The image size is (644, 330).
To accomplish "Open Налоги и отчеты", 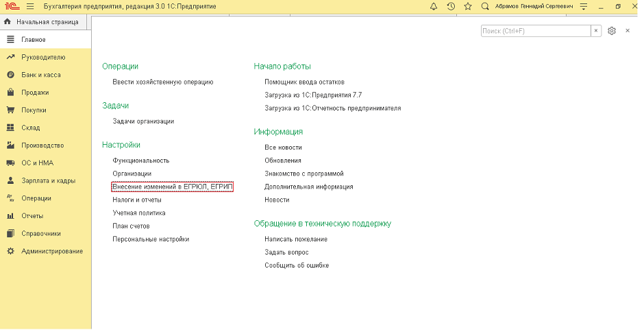I will [x=137, y=200].
